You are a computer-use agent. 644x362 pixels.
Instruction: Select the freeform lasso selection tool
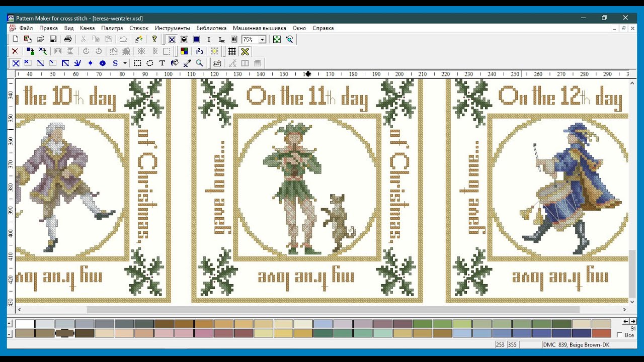point(150,63)
